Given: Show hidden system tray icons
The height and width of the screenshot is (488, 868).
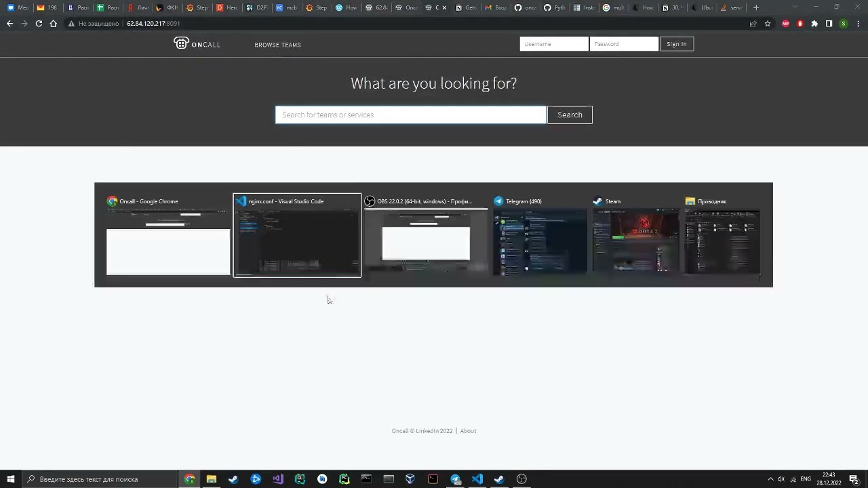Looking at the screenshot, I should pyautogui.click(x=770, y=479).
